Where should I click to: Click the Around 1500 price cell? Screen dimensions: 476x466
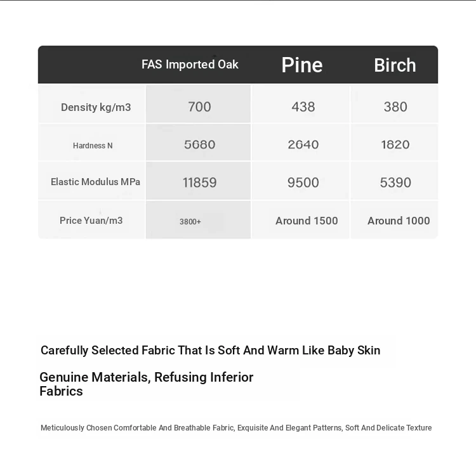(x=307, y=221)
